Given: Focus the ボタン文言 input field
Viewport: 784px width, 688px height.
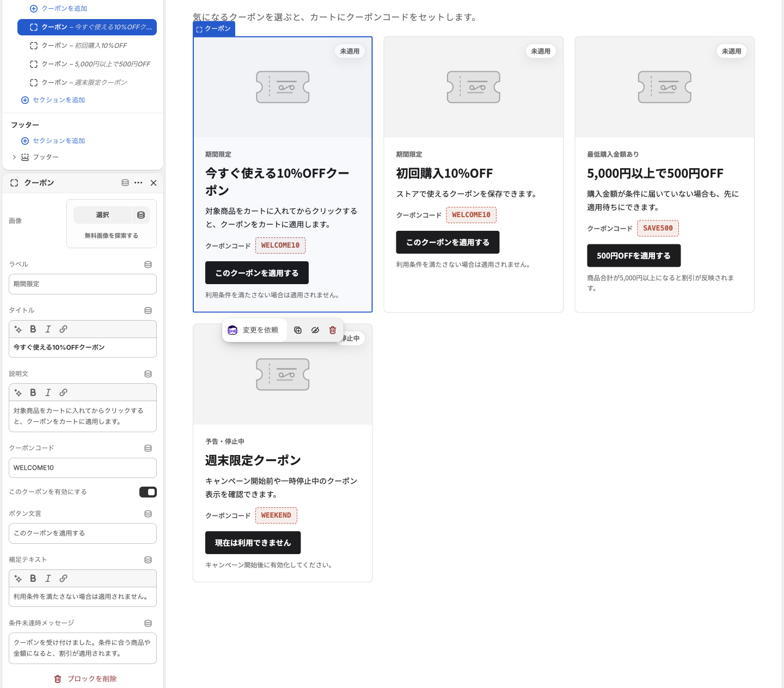Looking at the screenshot, I should (83, 533).
